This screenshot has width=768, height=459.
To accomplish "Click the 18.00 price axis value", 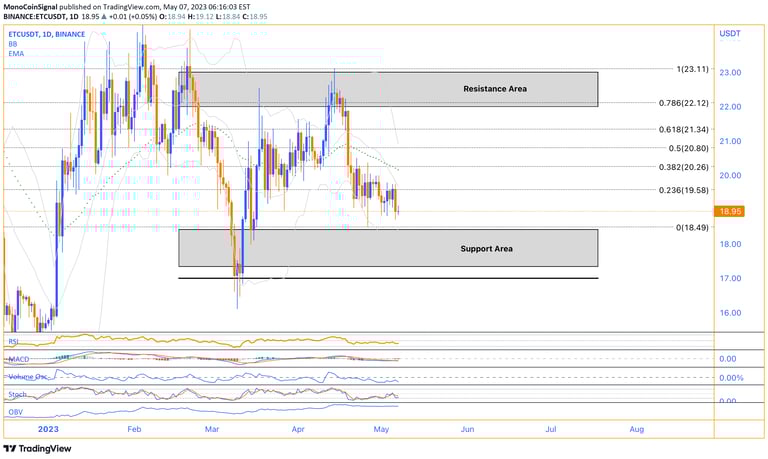I will tap(730, 244).
